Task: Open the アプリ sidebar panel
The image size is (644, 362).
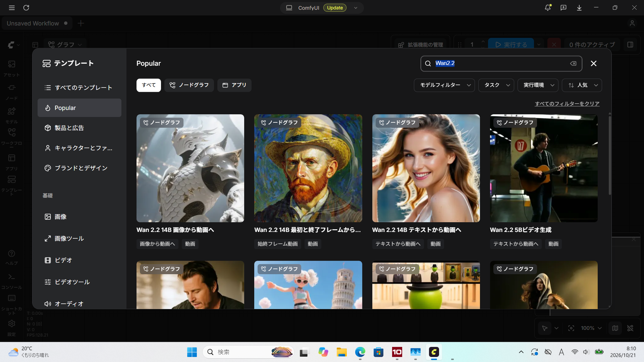Action: (12, 162)
